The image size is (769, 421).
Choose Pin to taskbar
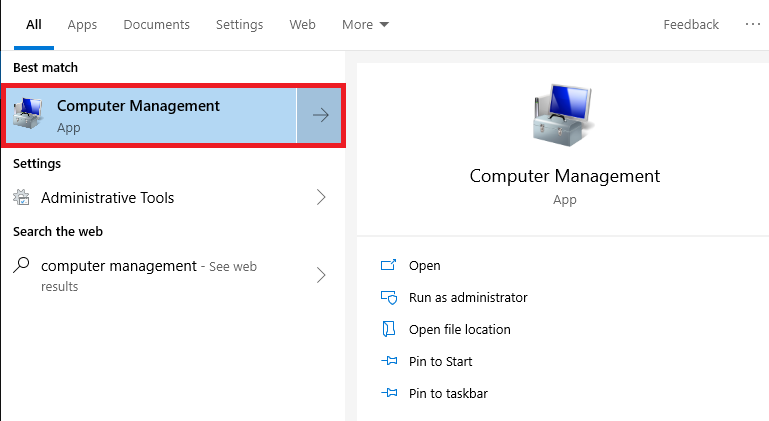click(448, 394)
